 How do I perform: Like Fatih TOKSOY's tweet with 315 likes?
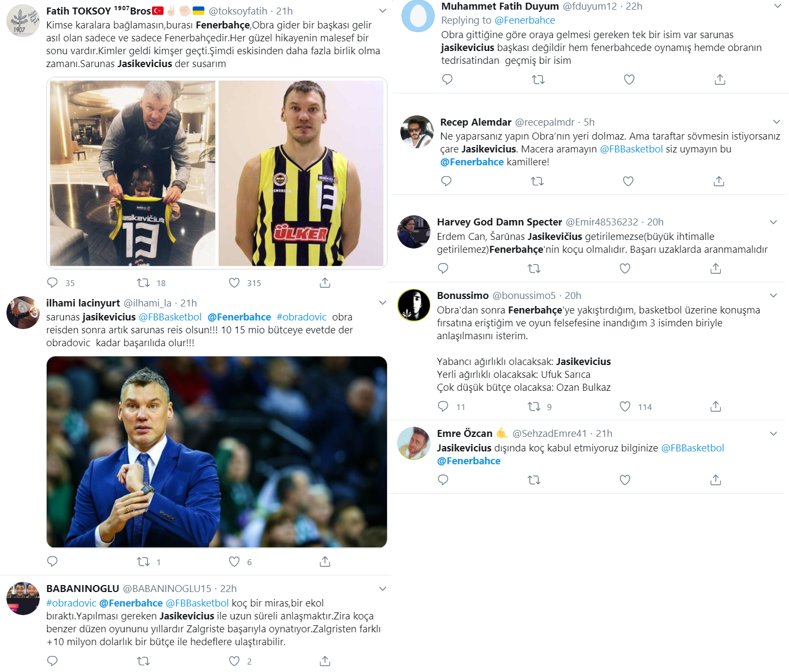(x=235, y=283)
